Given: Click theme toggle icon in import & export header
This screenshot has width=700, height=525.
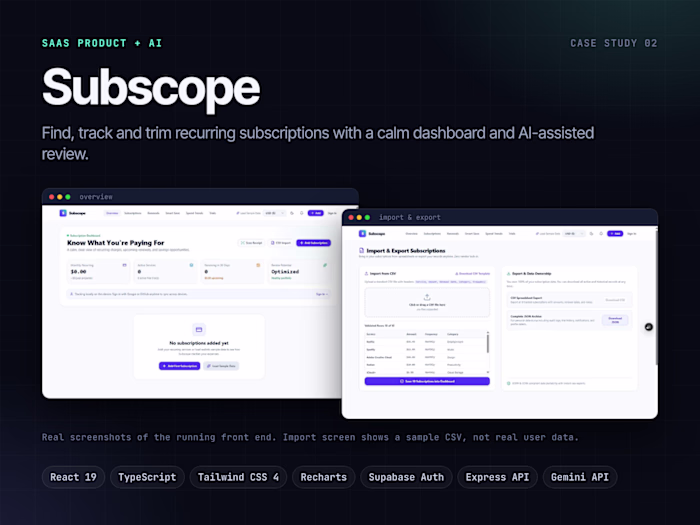Looking at the screenshot, I should (x=592, y=233).
